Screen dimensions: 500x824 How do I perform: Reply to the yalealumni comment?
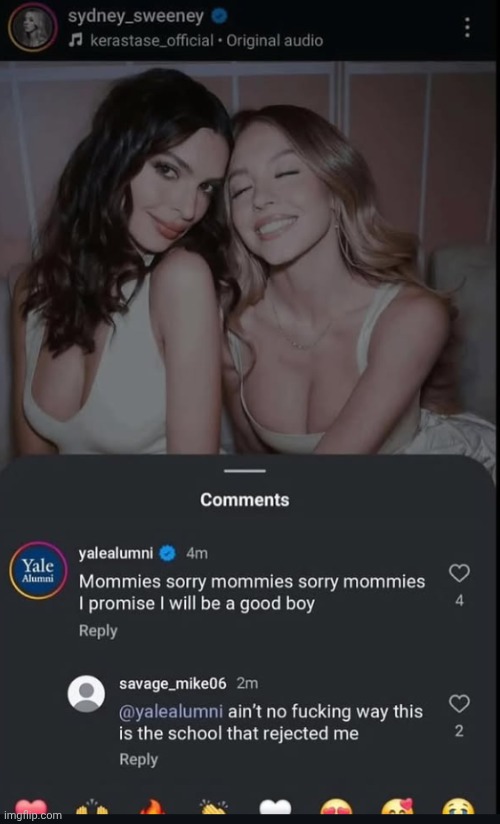(x=98, y=631)
